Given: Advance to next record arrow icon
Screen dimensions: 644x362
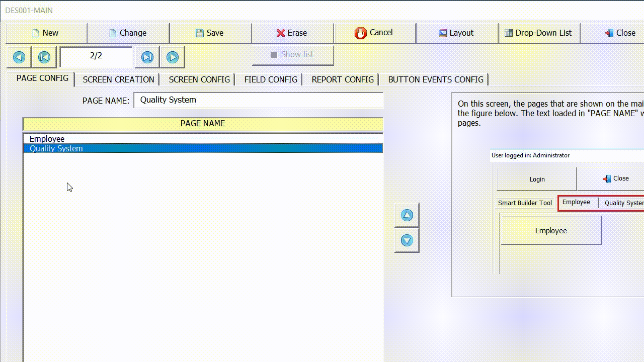Looking at the screenshot, I should click(x=172, y=57).
